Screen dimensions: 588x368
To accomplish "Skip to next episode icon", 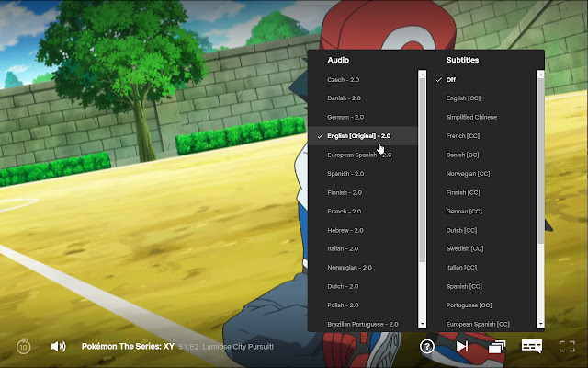I will tap(462, 346).
